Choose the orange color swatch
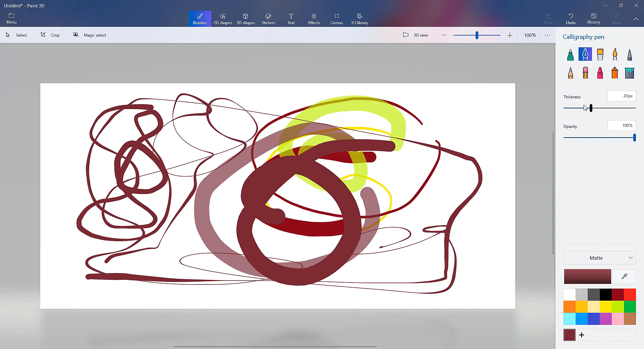 tap(570, 307)
